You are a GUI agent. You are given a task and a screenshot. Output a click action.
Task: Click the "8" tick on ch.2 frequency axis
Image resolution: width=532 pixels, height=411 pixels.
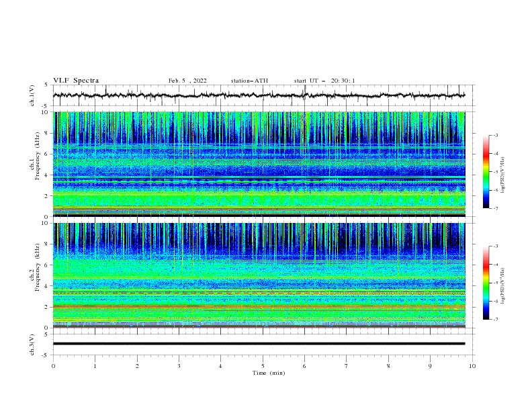click(46, 244)
